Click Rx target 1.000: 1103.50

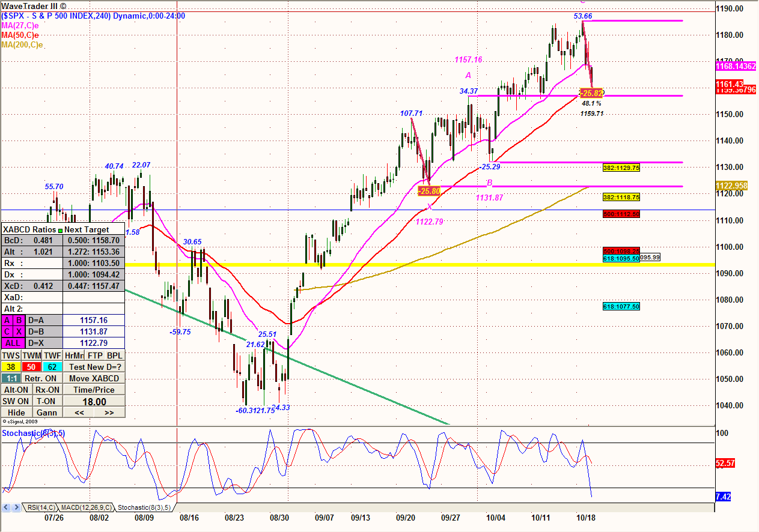click(94, 263)
